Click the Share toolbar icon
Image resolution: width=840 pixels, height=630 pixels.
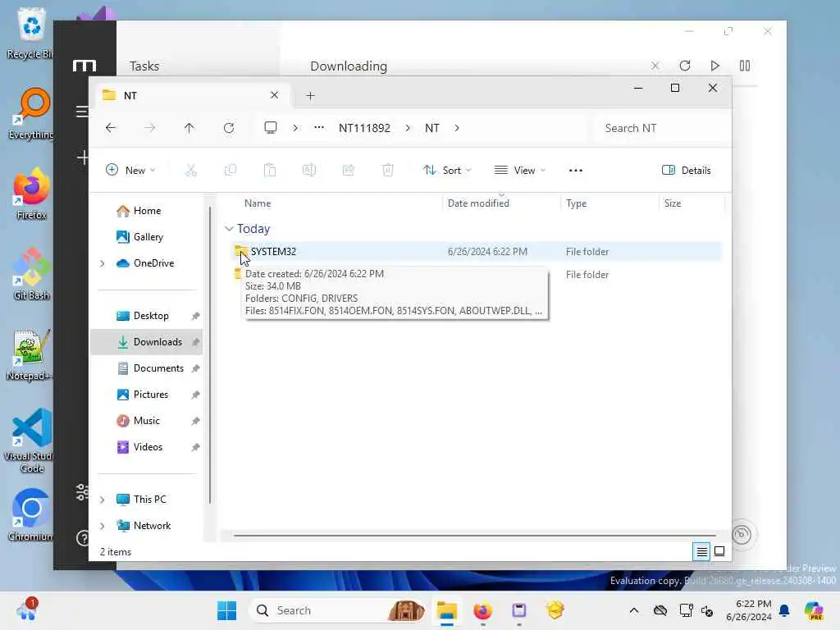pos(348,171)
